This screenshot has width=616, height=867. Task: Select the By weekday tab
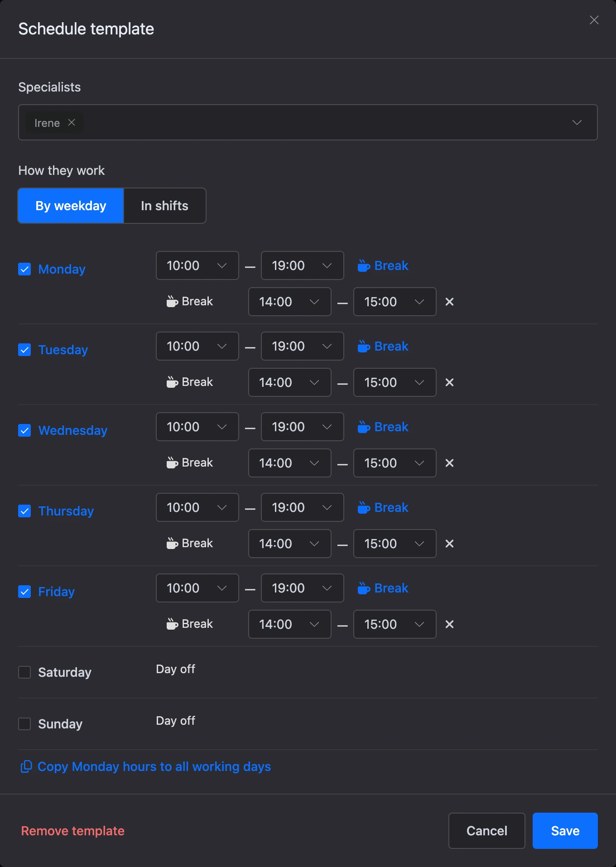point(71,206)
